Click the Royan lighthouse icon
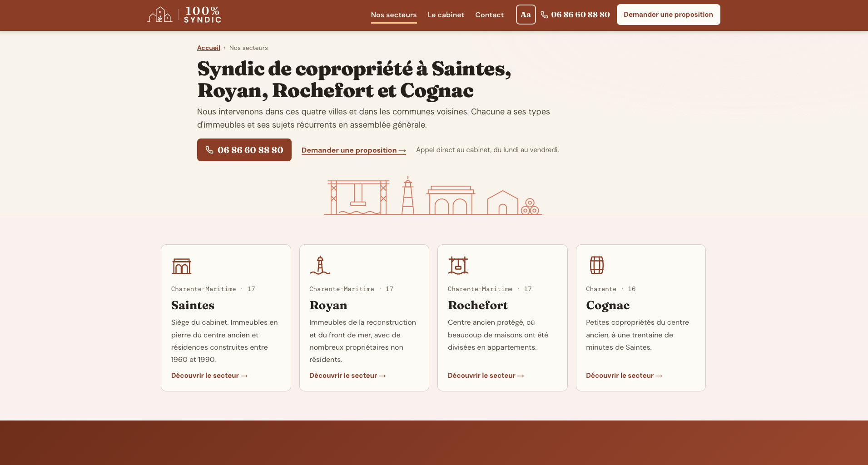The height and width of the screenshot is (465, 868). [320, 265]
